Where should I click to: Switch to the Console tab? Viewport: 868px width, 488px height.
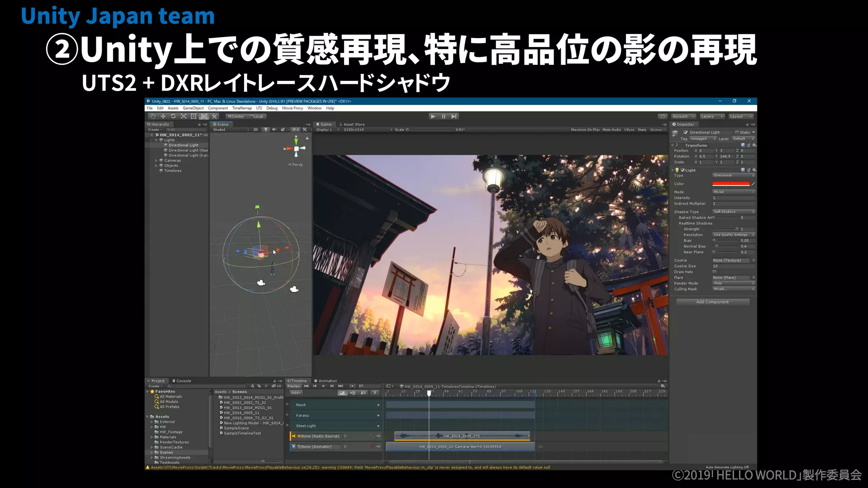pyautogui.click(x=182, y=381)
